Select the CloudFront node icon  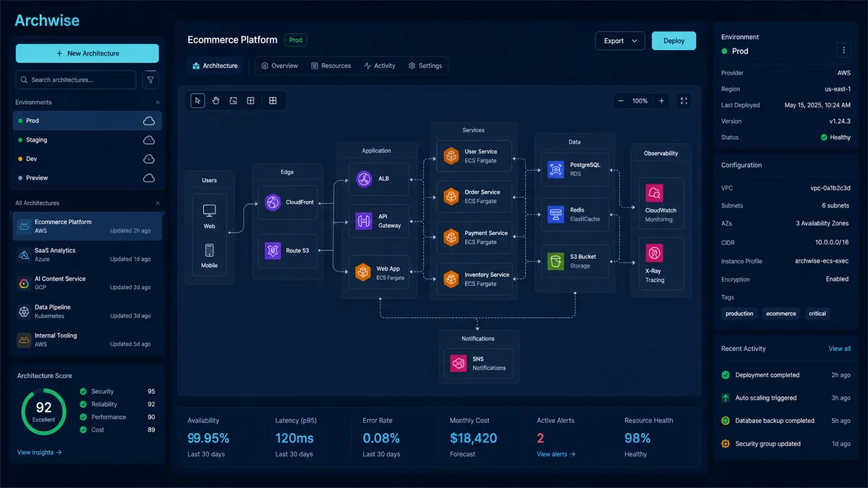point(273,202)
